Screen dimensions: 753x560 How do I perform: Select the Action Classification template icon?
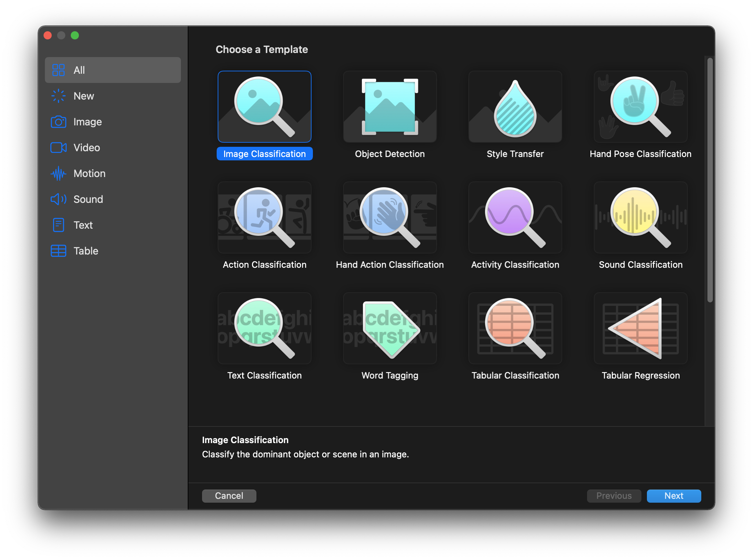click(264, 217)
